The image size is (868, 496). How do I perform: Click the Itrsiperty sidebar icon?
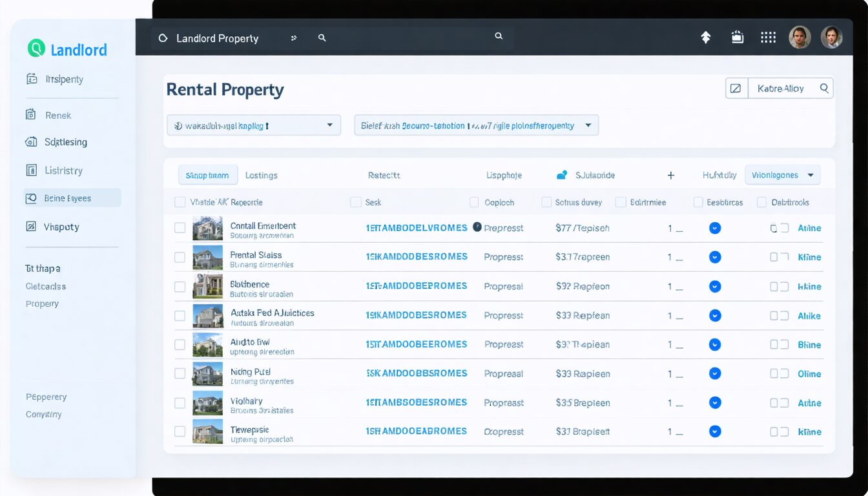(32, 79)
